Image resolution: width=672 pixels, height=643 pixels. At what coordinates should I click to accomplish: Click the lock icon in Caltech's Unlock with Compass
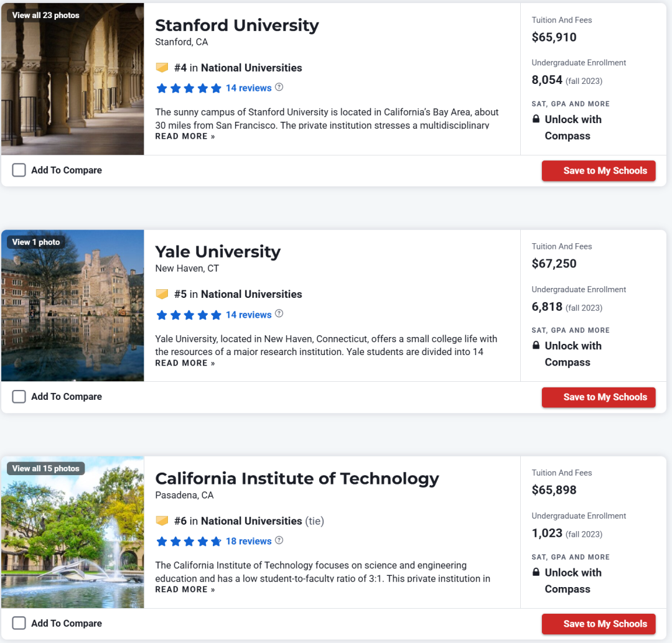pos(536,572)
